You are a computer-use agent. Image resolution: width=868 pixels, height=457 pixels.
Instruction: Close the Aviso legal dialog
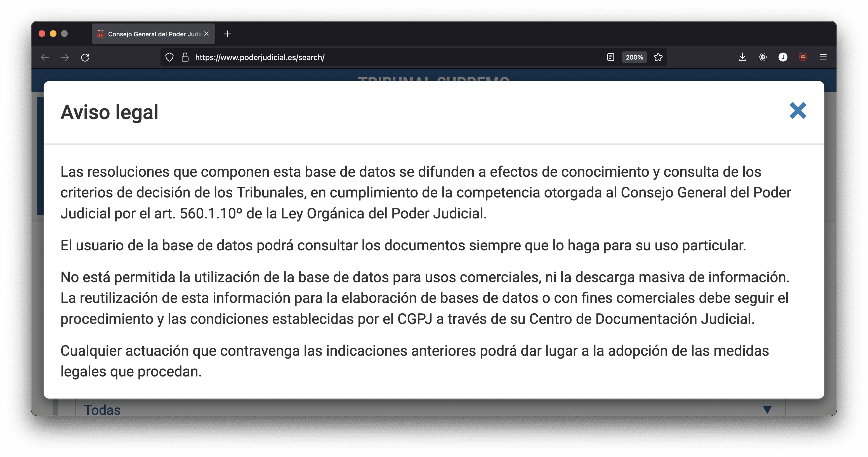[798, 110]
